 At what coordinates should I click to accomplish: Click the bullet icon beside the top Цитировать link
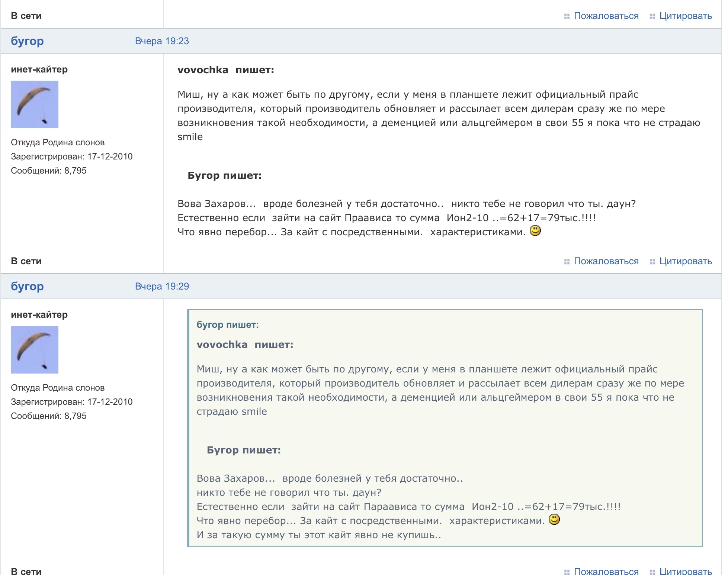(x=652, y=16)
